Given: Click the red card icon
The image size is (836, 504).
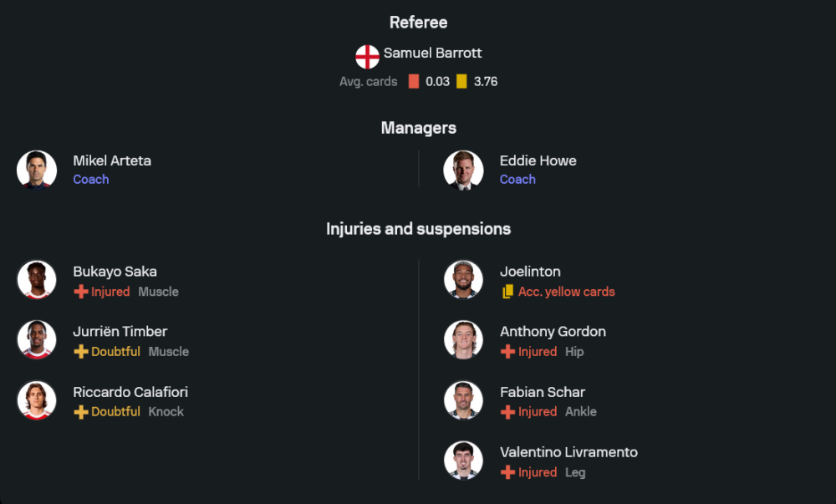Looking at the screenshot, I should pos(414,82).
